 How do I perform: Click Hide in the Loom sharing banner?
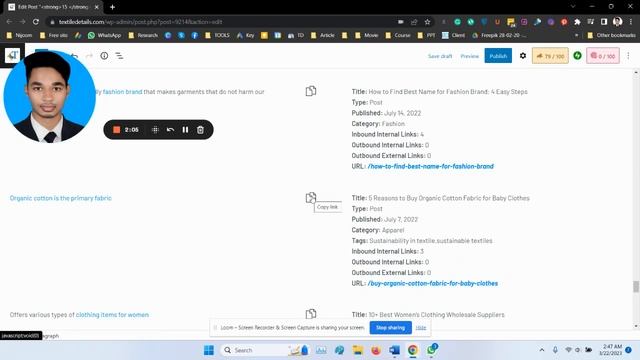point(421,327)
